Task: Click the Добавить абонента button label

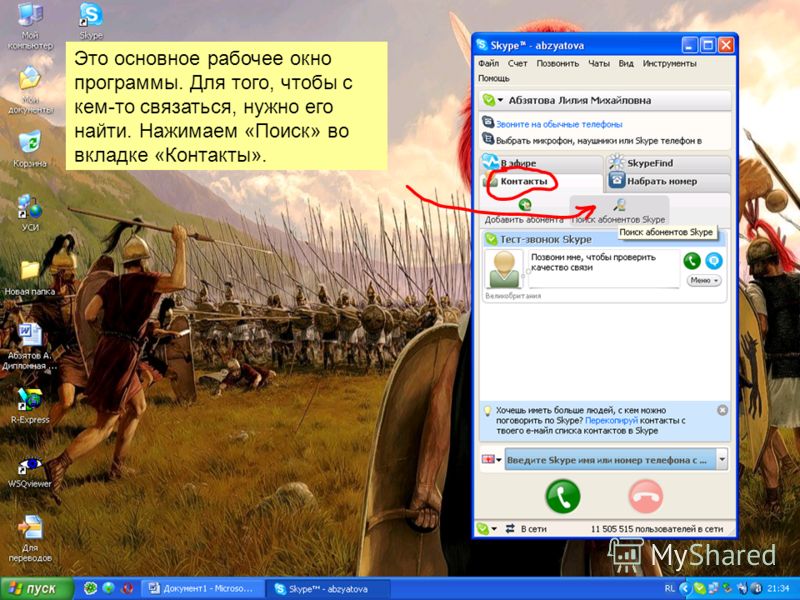Action: coord(524,219)
